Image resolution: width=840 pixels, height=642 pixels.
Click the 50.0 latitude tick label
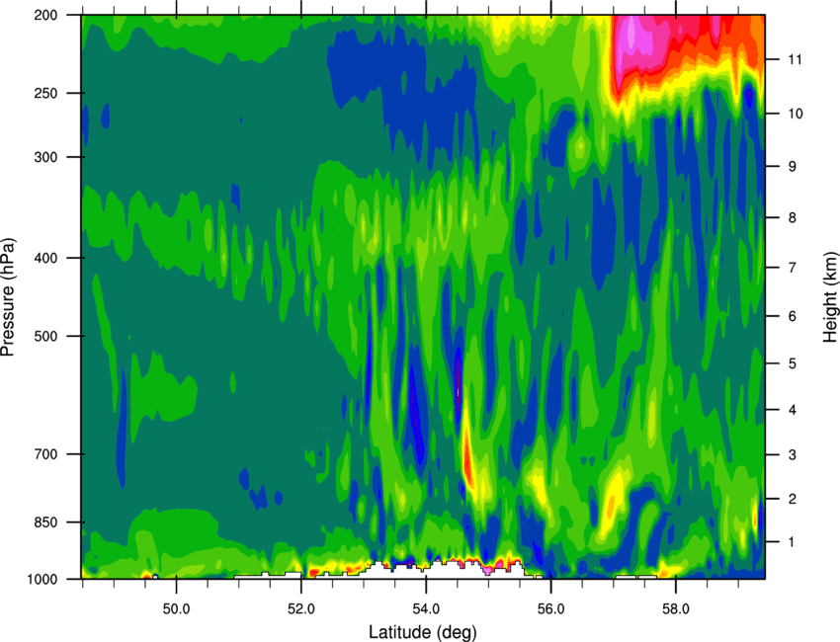click(177, 609)
